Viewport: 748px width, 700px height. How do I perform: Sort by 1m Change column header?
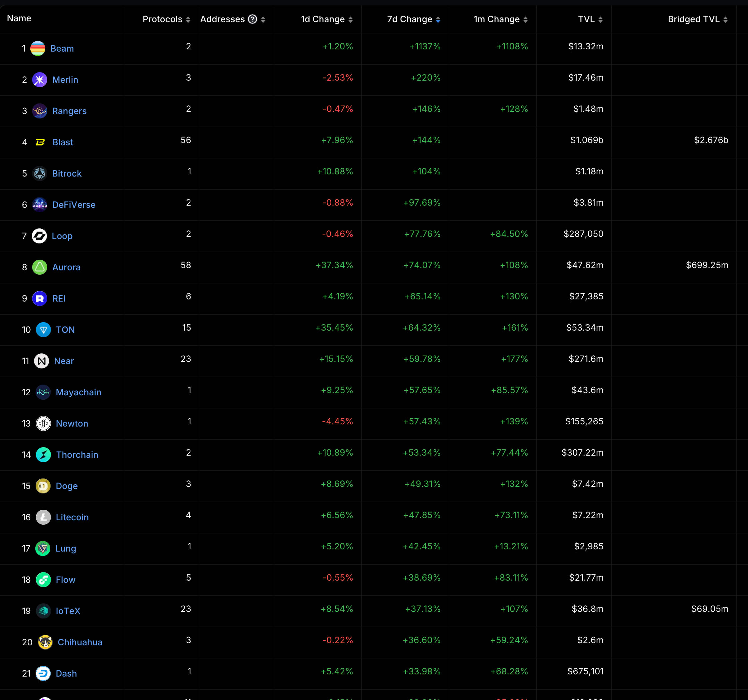pos(497,19)
